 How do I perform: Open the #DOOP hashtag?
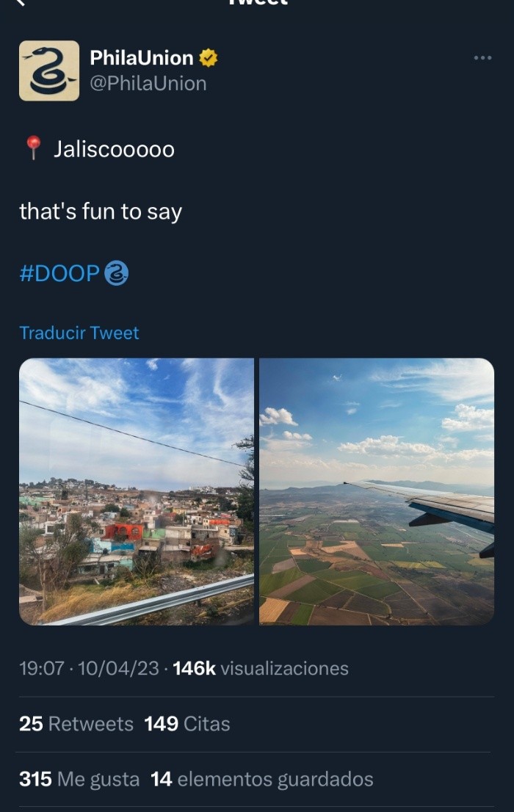[59, 273]
